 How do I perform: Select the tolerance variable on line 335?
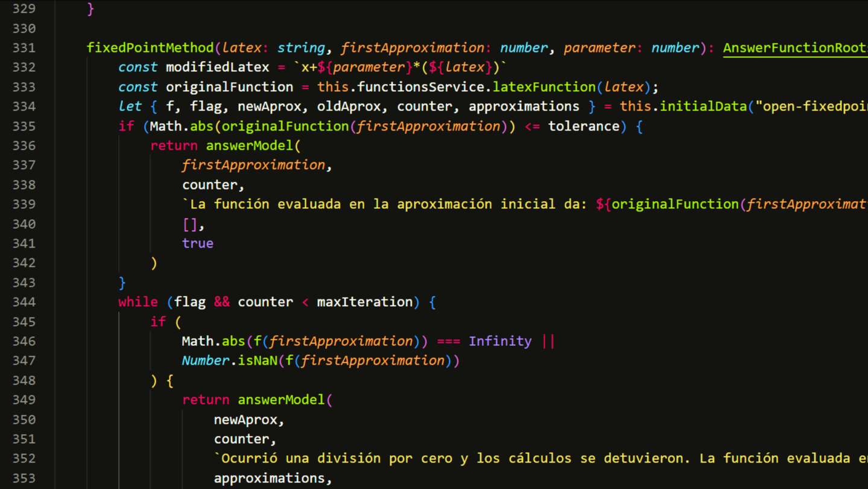[x=583, y=126]
